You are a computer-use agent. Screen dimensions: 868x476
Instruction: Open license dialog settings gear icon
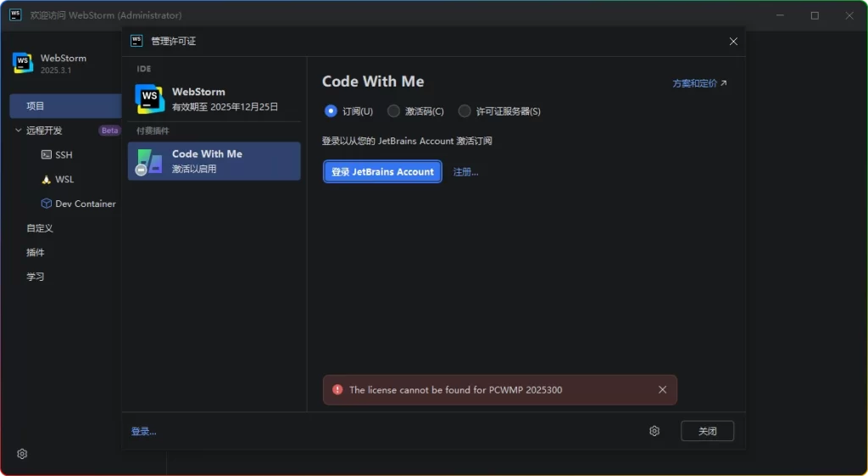point(654,431)
